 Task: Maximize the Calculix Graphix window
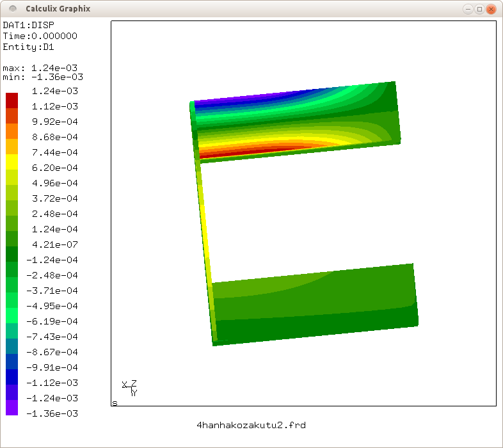479,9
